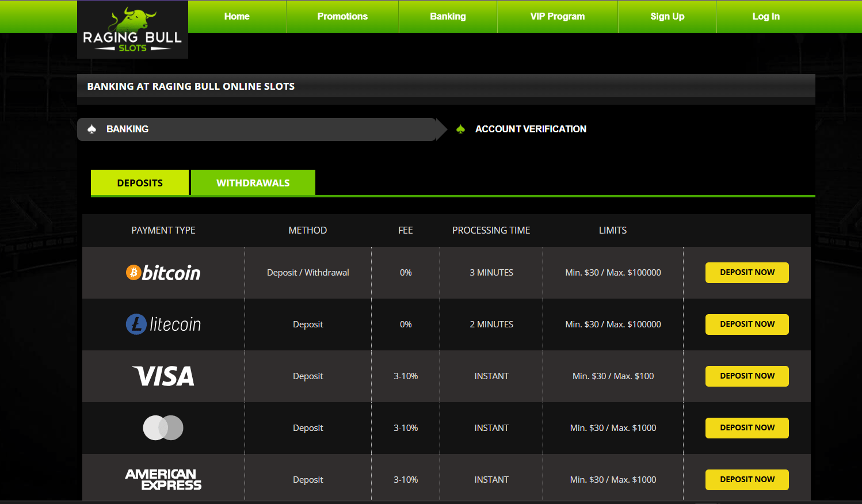Click the Sign Up link
The height and width of the screenshot is (504, 862).
point(667,17)
